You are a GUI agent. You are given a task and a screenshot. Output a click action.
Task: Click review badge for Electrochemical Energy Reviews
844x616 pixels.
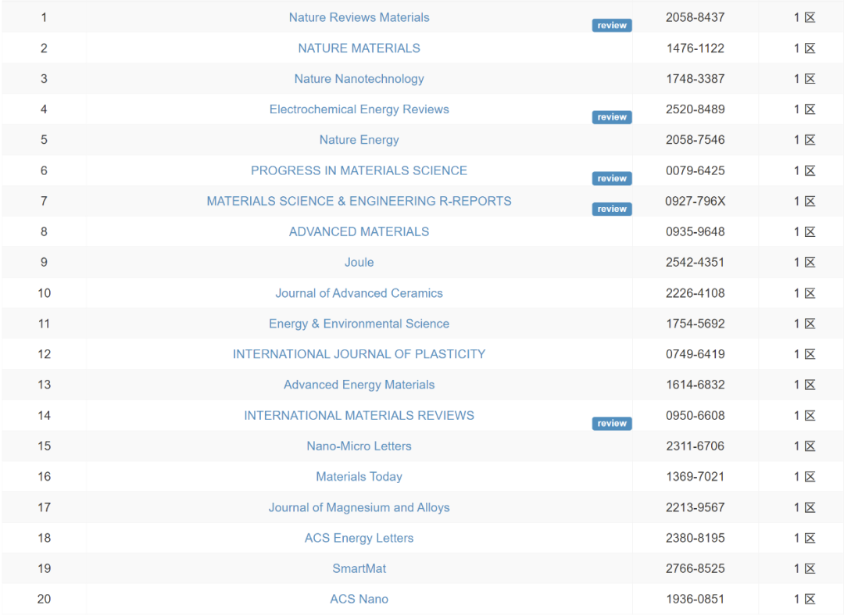pyautogui.click(x=612, y=116)
